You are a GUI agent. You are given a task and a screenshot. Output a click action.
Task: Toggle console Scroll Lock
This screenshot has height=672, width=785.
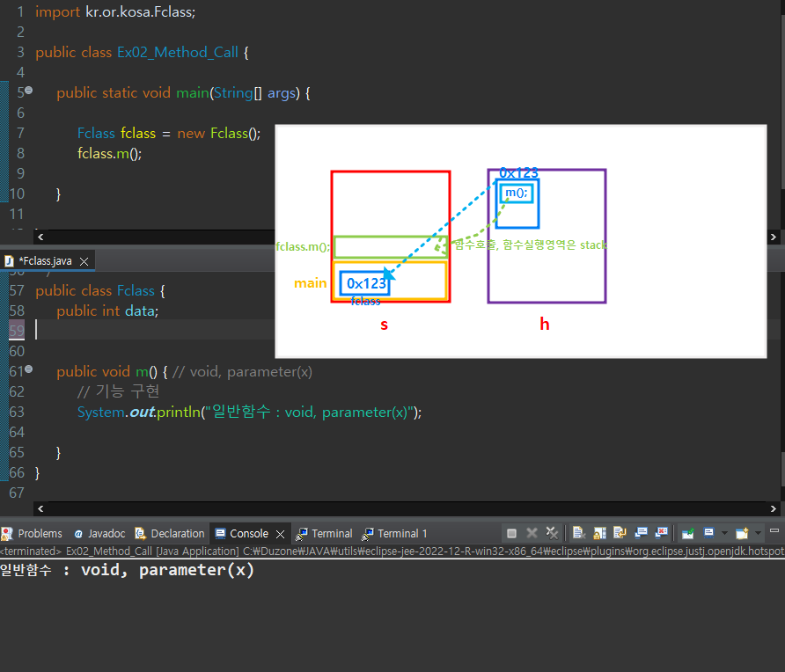coord(599,533)
